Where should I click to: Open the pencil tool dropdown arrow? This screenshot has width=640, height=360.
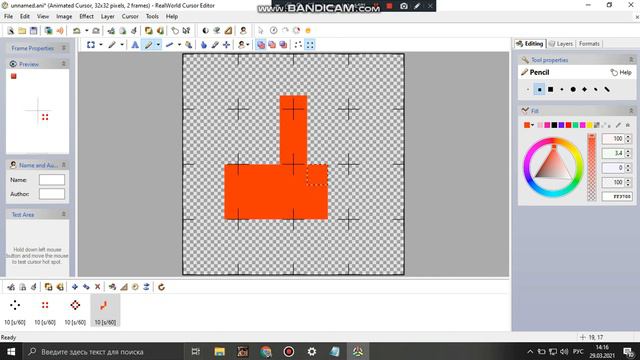158,45
